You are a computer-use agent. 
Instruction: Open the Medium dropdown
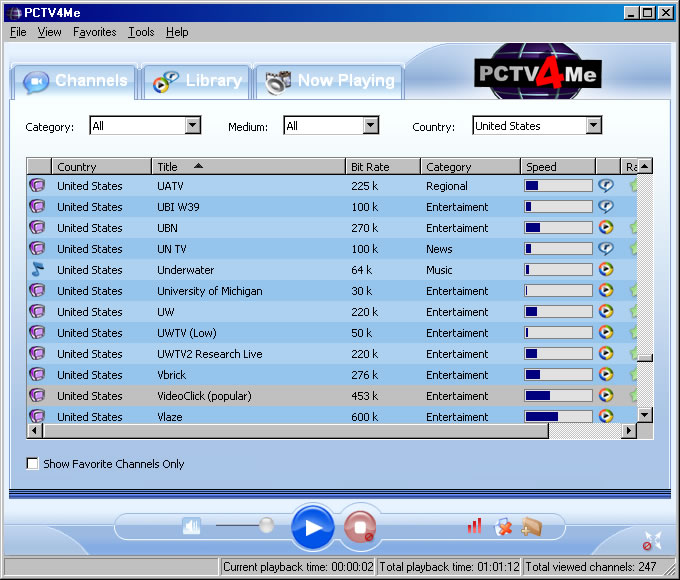click(370, 125)
